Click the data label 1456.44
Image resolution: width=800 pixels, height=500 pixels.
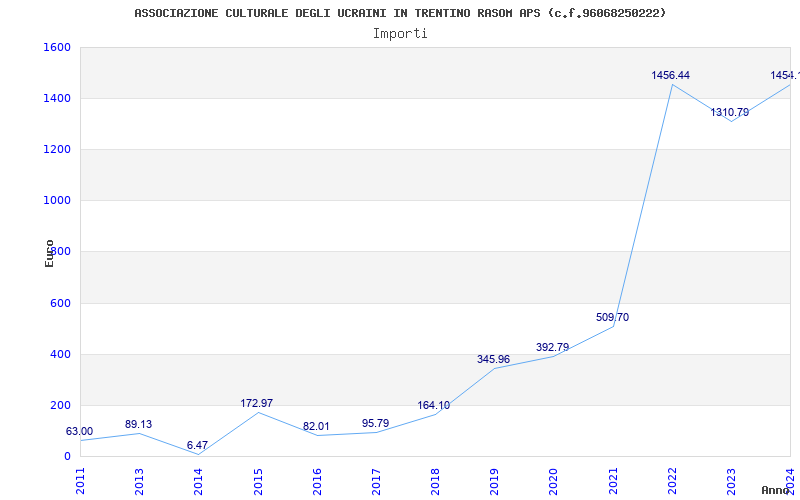click(670, 76)
